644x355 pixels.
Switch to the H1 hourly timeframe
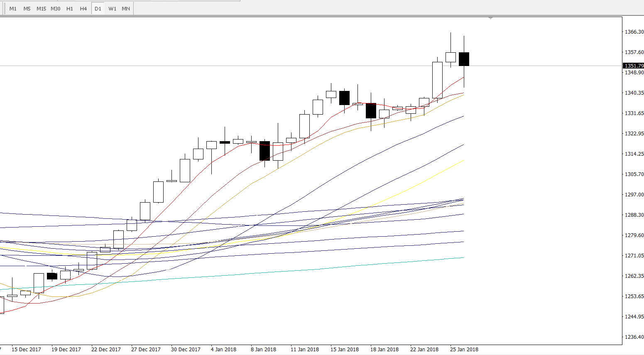[x=70, y=9]
